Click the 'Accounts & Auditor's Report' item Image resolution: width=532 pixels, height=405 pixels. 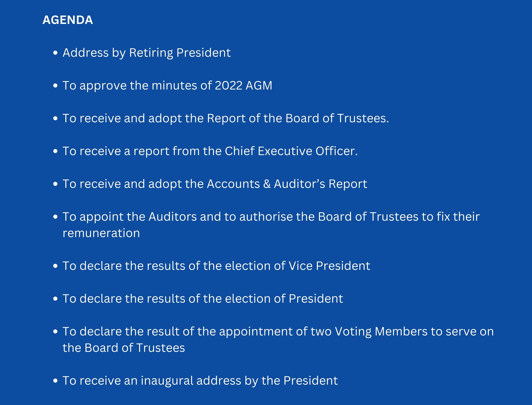point(215,184)
